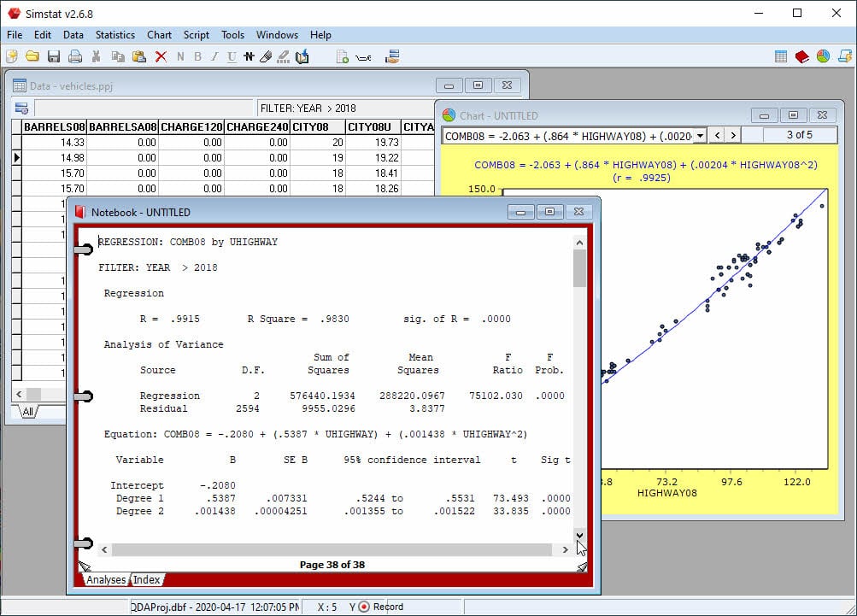Image resolution: width=857 pixels, height=616 pixels.
Task: Select the grid view icon in the data window
Action: click(x=22, y=108)
